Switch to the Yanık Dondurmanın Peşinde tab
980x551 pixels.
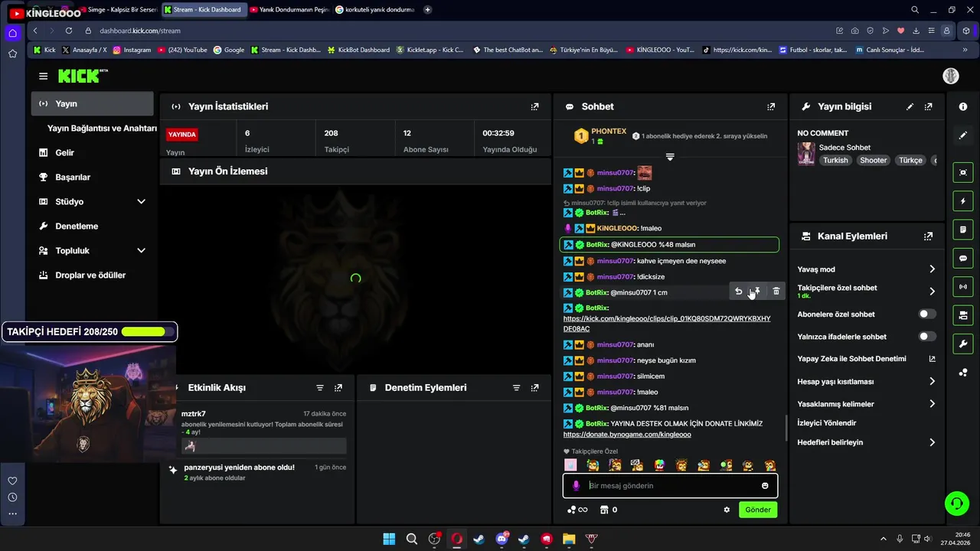coord(289,10)
